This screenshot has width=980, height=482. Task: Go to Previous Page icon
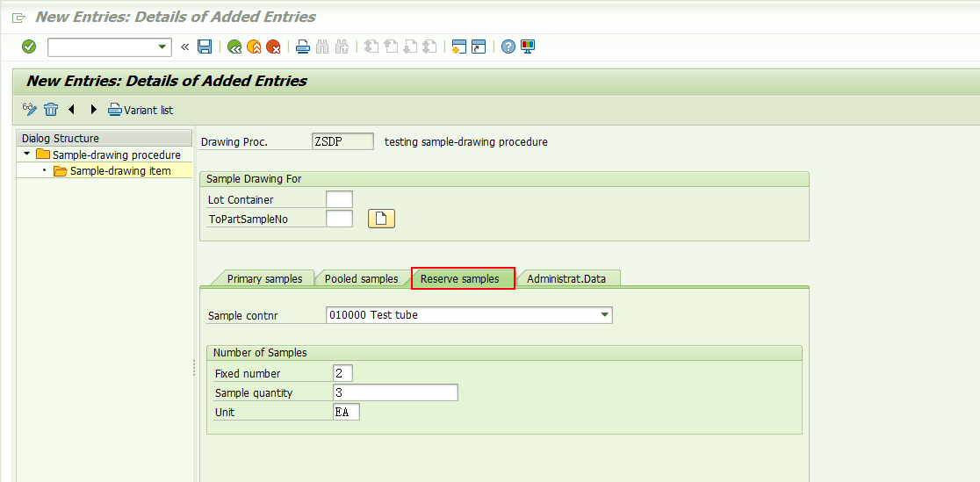[x=392, y=47]
